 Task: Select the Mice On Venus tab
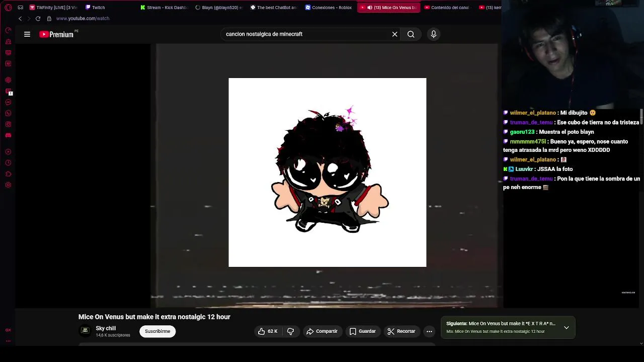click(388, 8)
